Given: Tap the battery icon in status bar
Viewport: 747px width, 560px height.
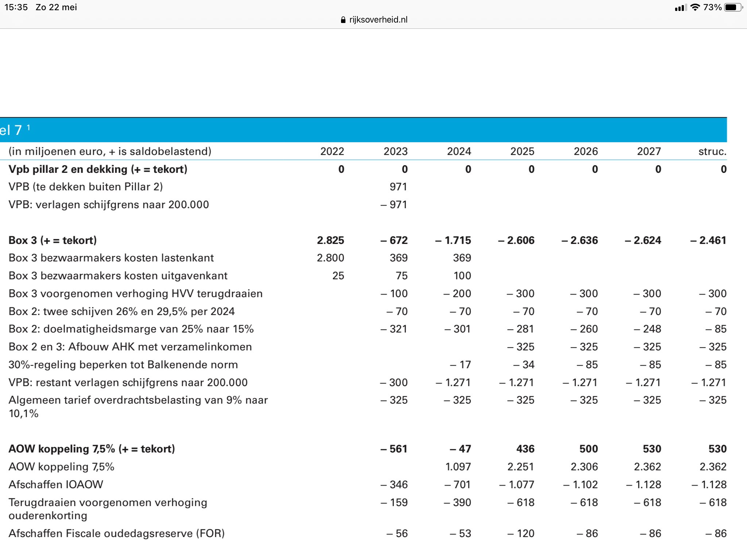Looking at the screenshot, I should (x=734, y=7).
